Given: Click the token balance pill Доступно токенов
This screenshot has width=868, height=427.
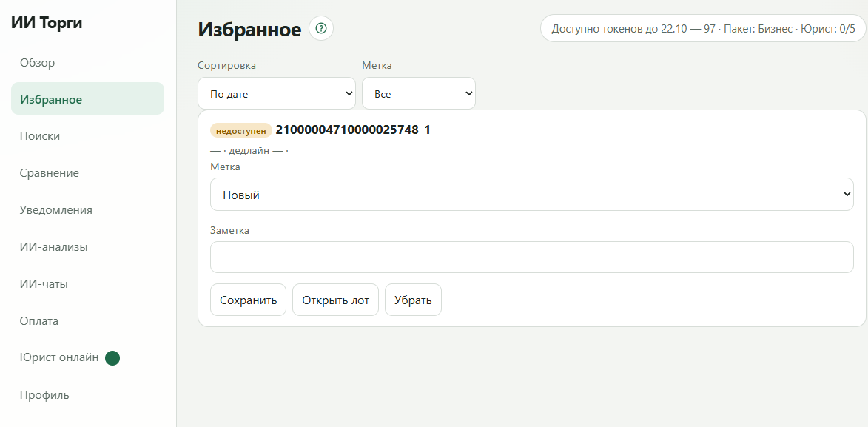Looking at the screenshot, I should pos(703,29).
